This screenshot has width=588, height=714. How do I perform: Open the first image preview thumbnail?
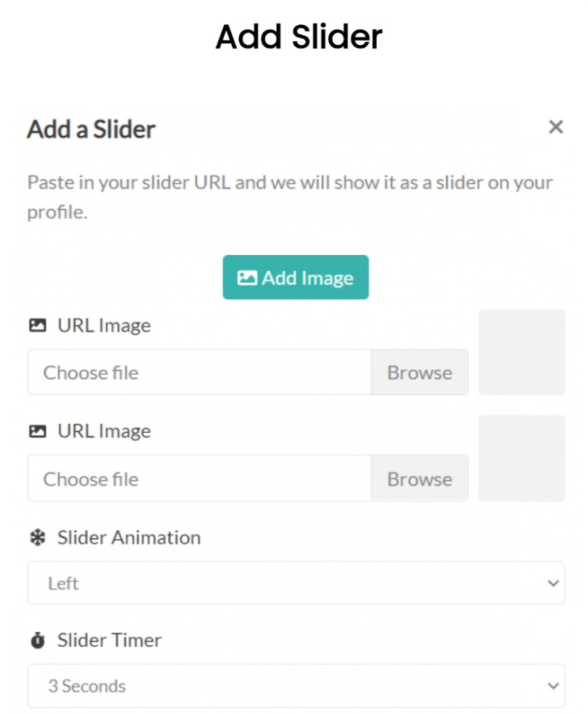tap(522, 352)
